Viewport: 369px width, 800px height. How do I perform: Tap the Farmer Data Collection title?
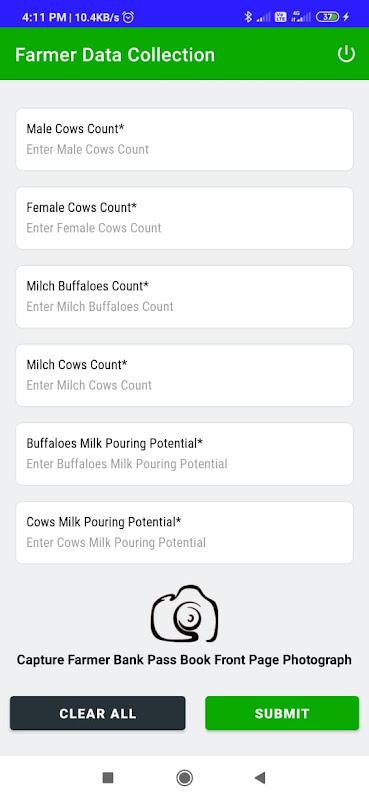(115, 55)
